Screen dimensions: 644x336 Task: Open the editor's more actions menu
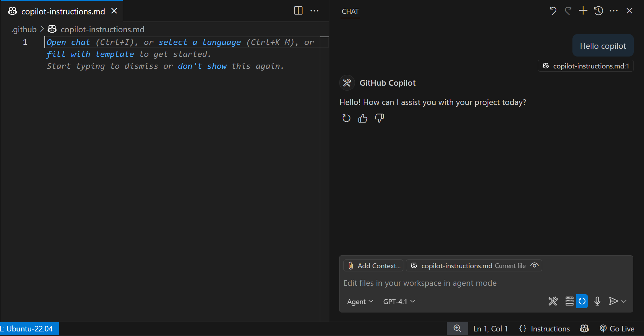[x=314, y=11]
